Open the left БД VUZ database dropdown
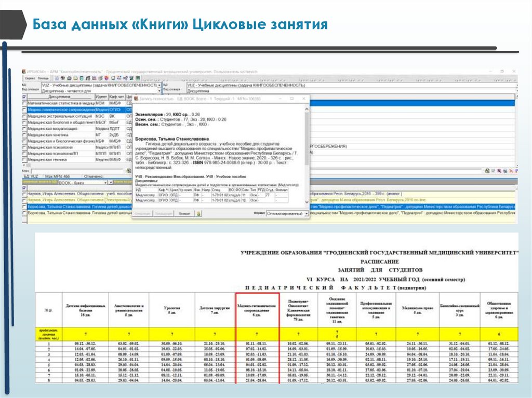The height and width of the screenshot is (398, 532). coord(159,85)
